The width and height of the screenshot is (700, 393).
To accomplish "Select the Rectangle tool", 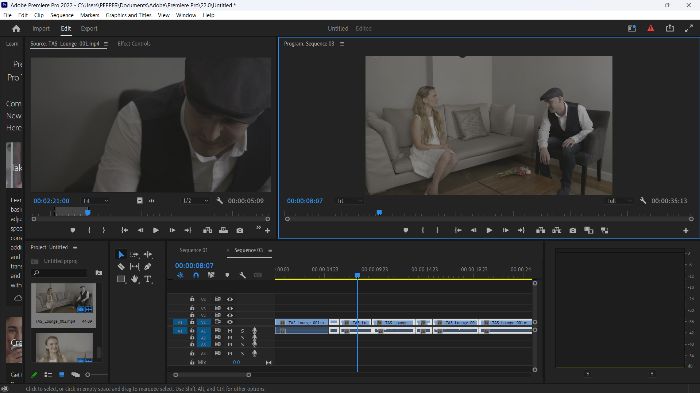I will [121, 279].
